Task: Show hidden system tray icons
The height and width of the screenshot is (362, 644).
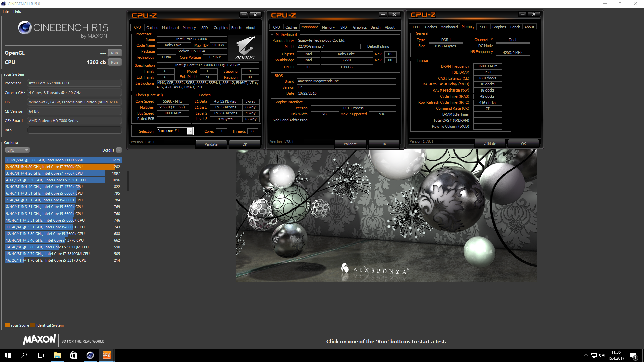Action: [x=586, y=355]
